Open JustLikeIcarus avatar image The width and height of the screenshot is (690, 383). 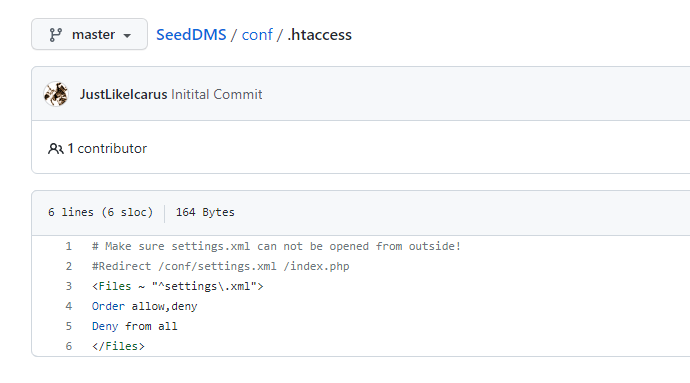(x=56, y=94)
